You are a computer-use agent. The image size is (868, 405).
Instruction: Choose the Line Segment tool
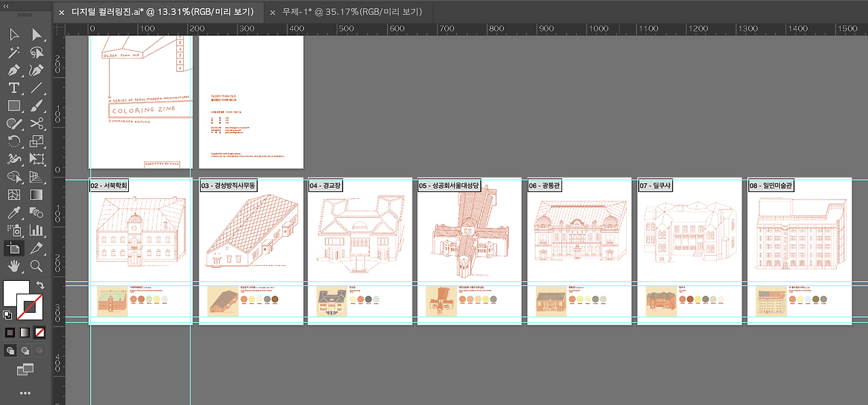[x=37, y=88]
